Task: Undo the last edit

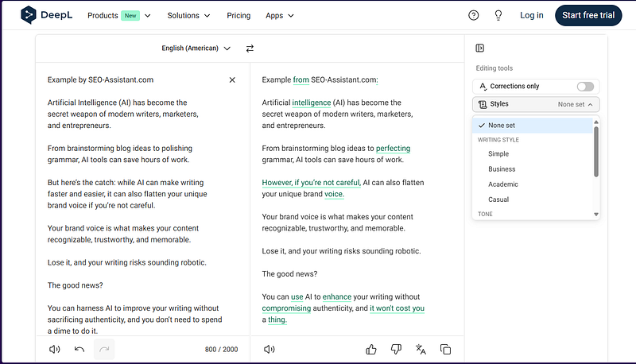Action: tap(79, 349)
